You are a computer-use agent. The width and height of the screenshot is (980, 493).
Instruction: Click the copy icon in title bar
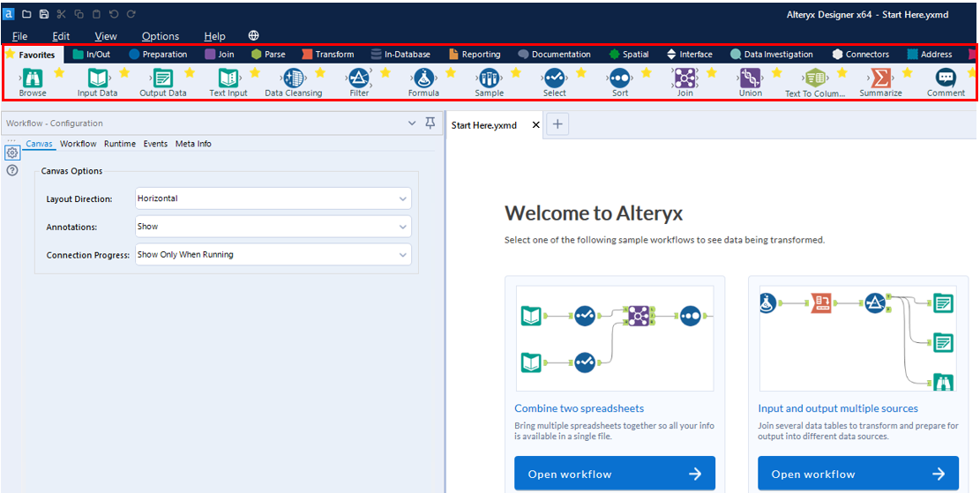(79, 14)
